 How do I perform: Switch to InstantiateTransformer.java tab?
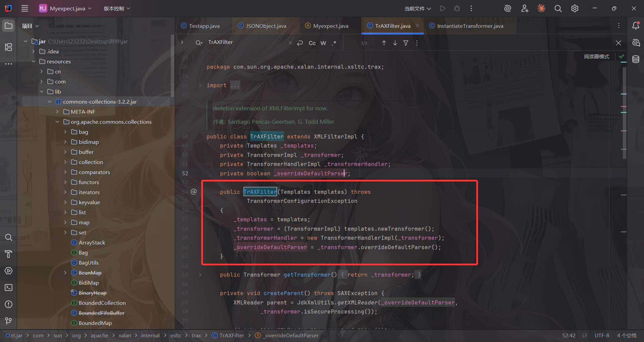pos(470,26)
